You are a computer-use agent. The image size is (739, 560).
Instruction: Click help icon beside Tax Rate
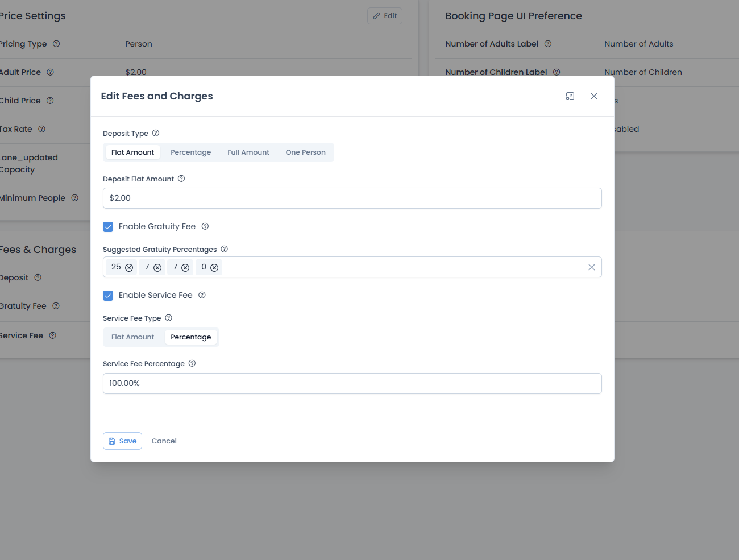[x=41, y=129]
